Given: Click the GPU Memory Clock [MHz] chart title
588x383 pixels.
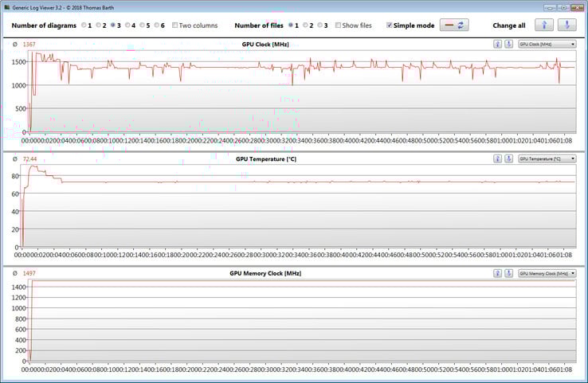Looking at the screenshot, I should click(x=265, y=273).
